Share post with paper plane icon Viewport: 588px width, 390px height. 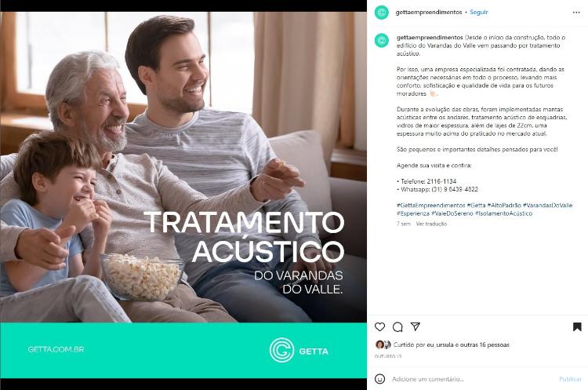[415, 326]
